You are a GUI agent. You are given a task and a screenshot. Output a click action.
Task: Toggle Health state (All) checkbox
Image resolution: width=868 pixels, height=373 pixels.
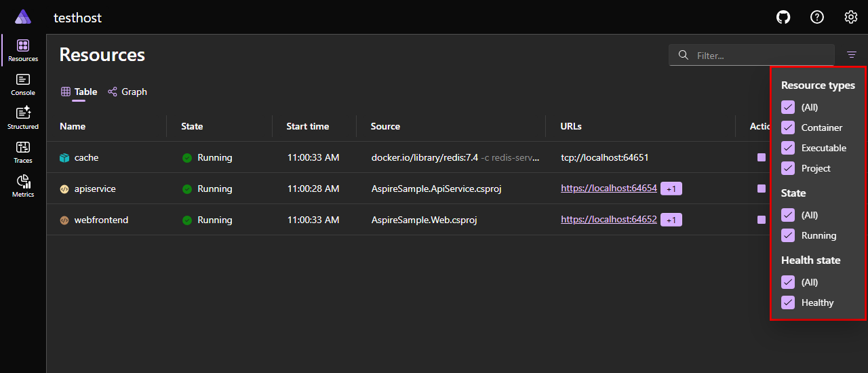click(x=788, y=282)
